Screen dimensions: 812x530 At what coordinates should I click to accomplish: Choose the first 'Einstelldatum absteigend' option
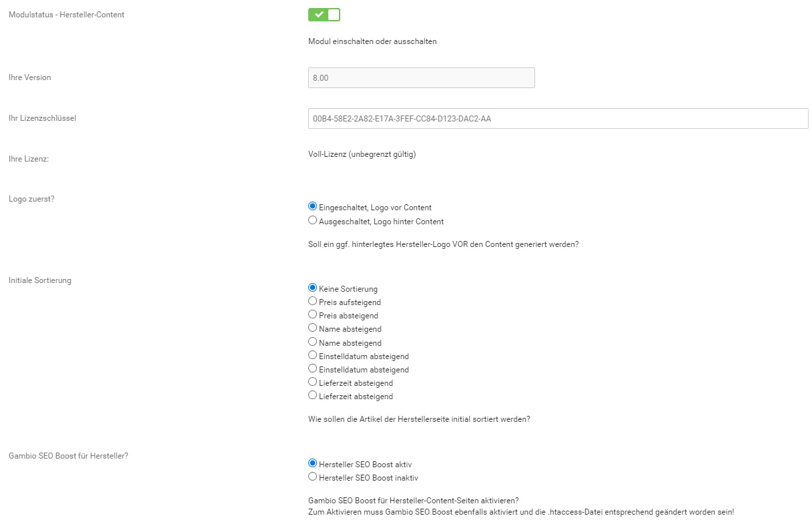coord(312,355)
